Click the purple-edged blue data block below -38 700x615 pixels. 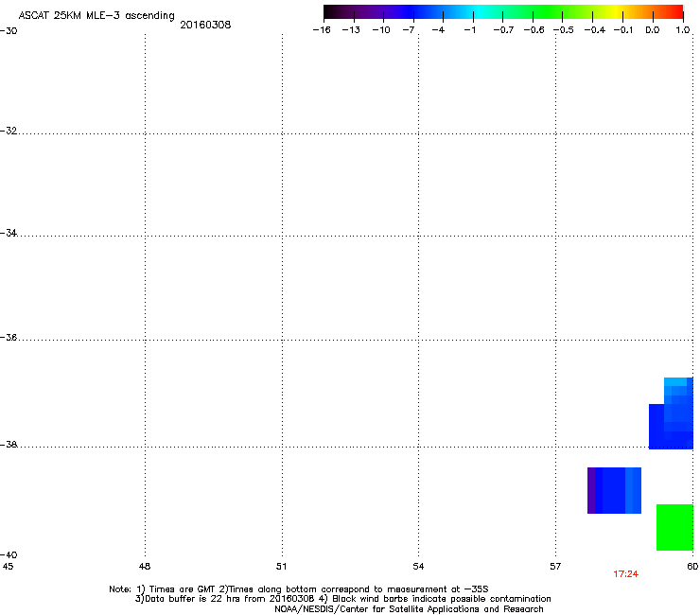tap(614, 490)
